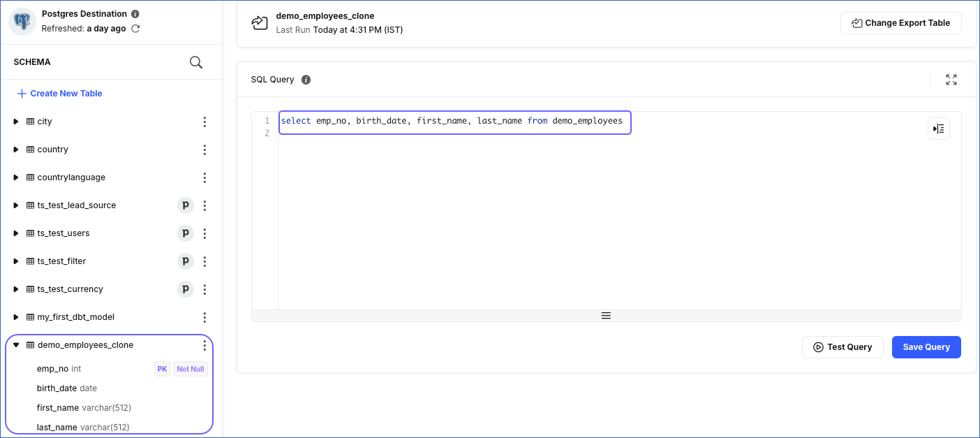Expand the my_first_dbt_model table arrow
980x438 pixels.
(16, 317)
